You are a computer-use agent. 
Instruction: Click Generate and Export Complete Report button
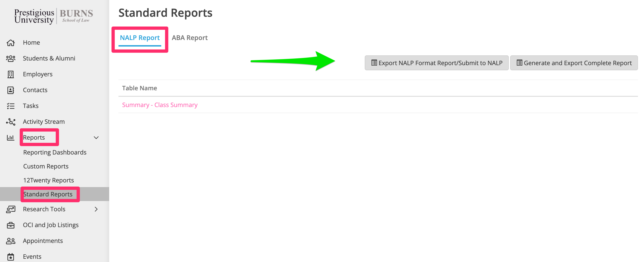pyautogui.click(x=574, y=63)
